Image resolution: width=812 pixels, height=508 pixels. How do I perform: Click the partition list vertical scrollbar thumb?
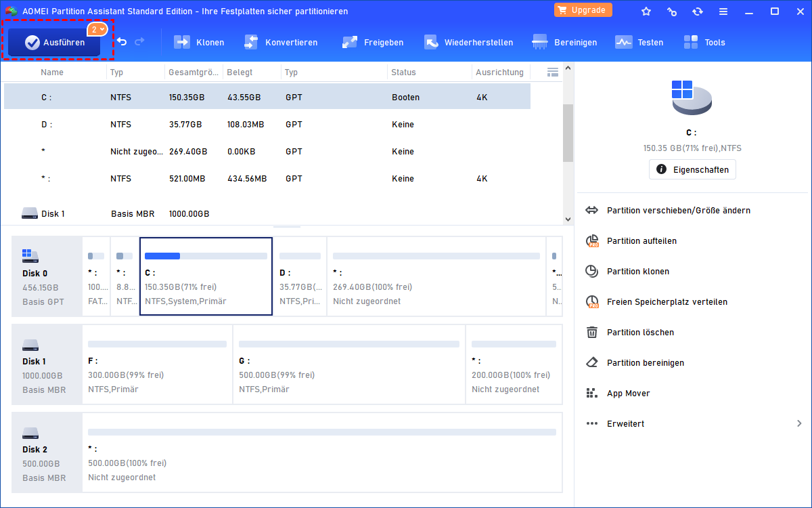[567, 133]
